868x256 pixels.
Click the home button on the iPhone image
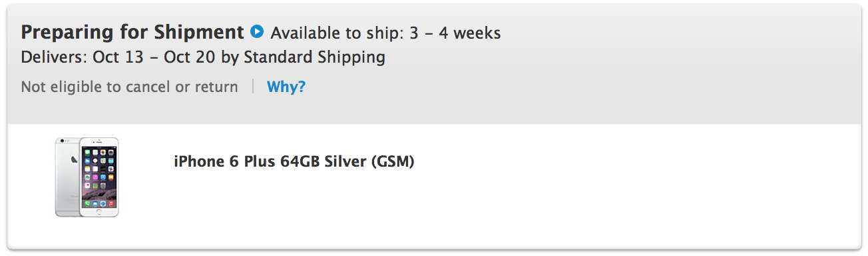click(99, 211)
